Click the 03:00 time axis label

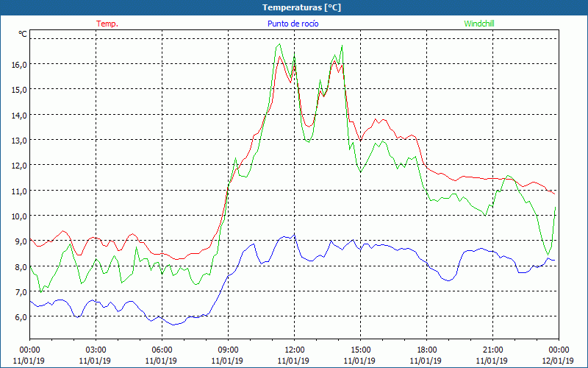96,350
